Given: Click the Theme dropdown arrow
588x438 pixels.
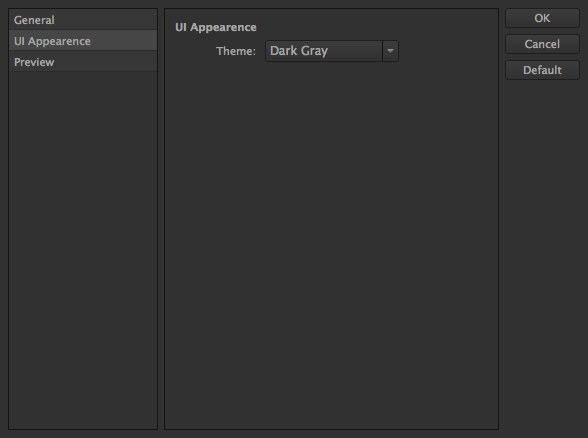Looking at the screenshot, I should pyautogui.click(x=390, y=51).
